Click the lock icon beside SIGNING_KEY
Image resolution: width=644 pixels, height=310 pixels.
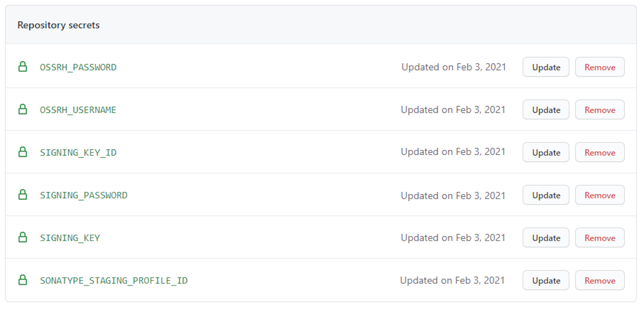23,238
